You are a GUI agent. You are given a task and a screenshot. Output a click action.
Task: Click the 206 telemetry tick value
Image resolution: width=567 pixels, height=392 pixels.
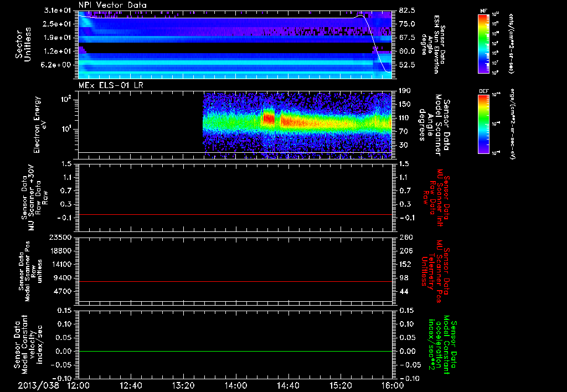tap(405, 251)
